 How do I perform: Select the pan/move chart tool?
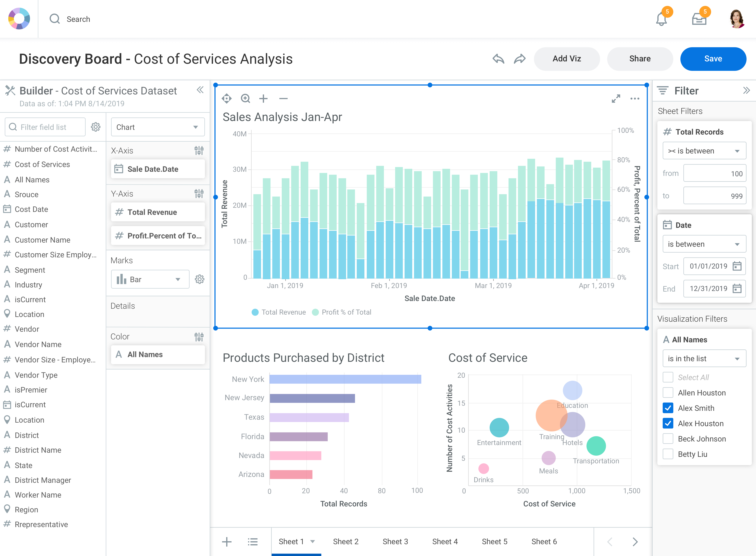(227, 99)
